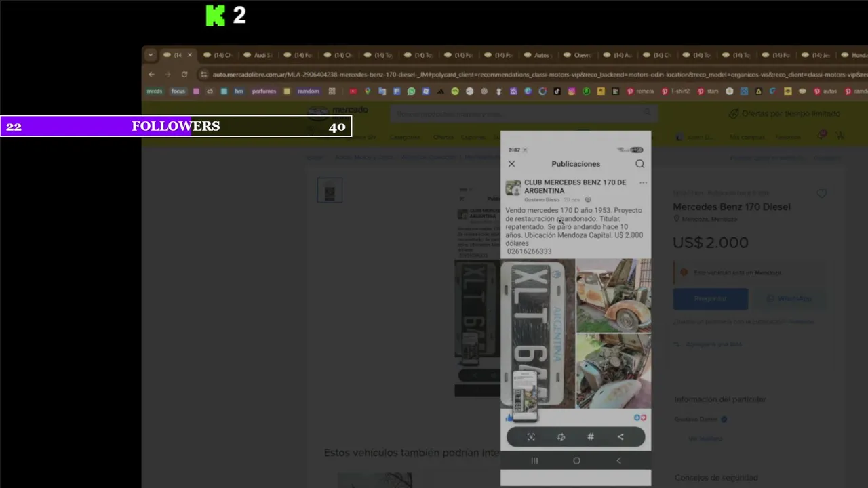The image size is (868, 488).
Task: Click the Mercado Libre logo
Action: pos(337,114)
